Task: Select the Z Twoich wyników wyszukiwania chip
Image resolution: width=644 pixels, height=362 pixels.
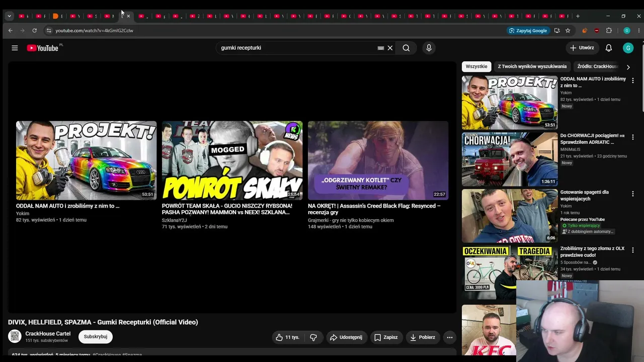Action: click(532, 66)
